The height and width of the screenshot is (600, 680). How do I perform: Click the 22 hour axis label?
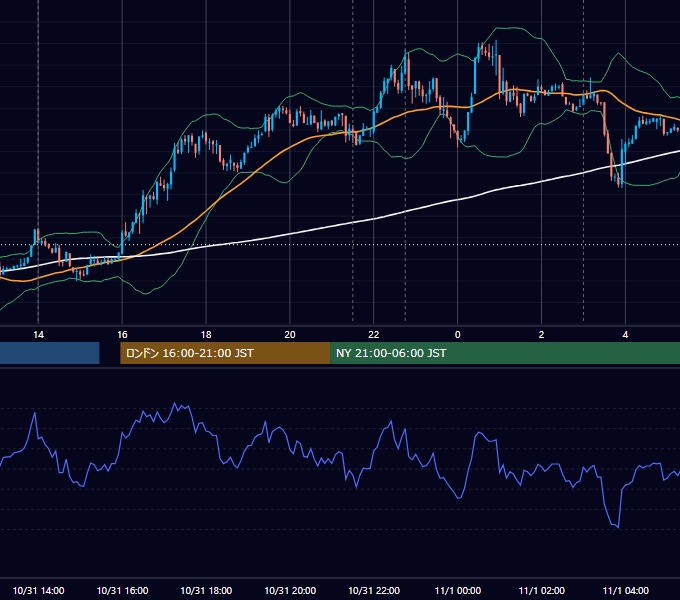(x=373, y=335)
